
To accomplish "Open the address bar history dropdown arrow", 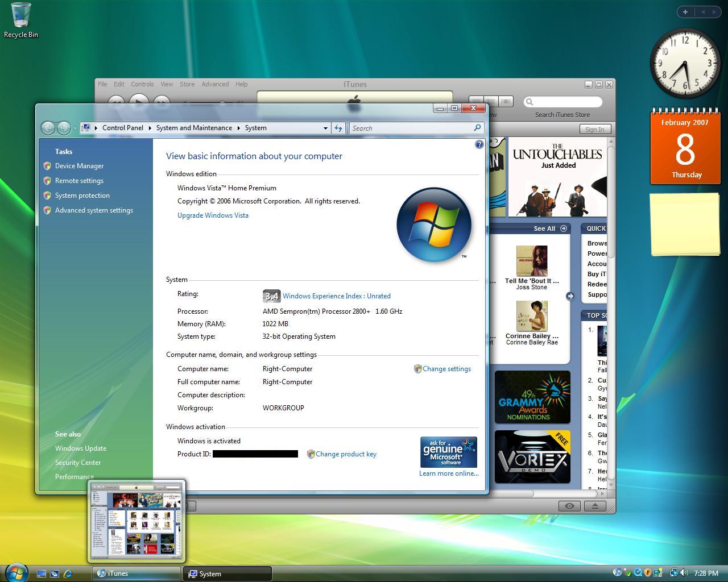I will [x=325, y=128].
